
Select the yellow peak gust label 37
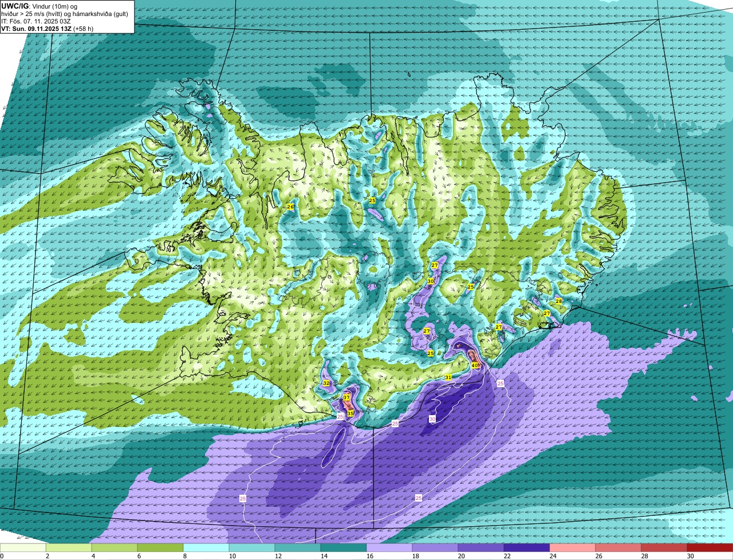coord(346,397)
